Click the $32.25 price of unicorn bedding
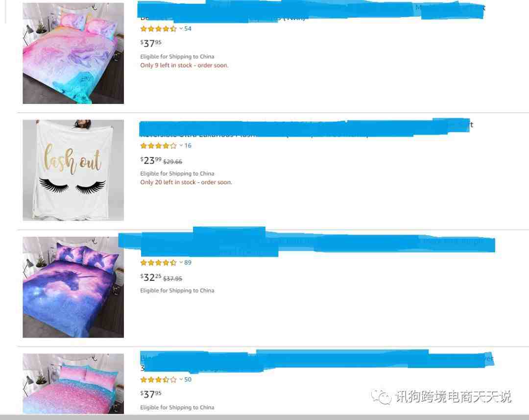 151,277
